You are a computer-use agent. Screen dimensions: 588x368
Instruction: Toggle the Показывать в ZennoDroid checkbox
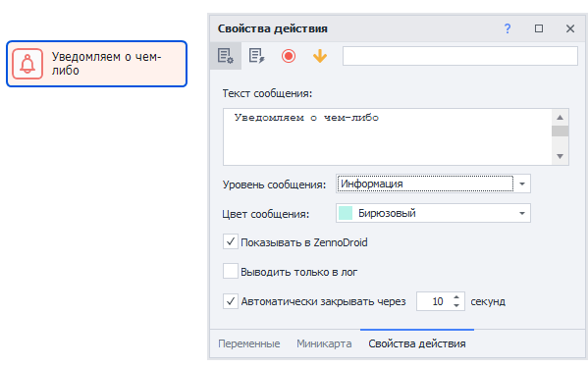coord(231,241)
